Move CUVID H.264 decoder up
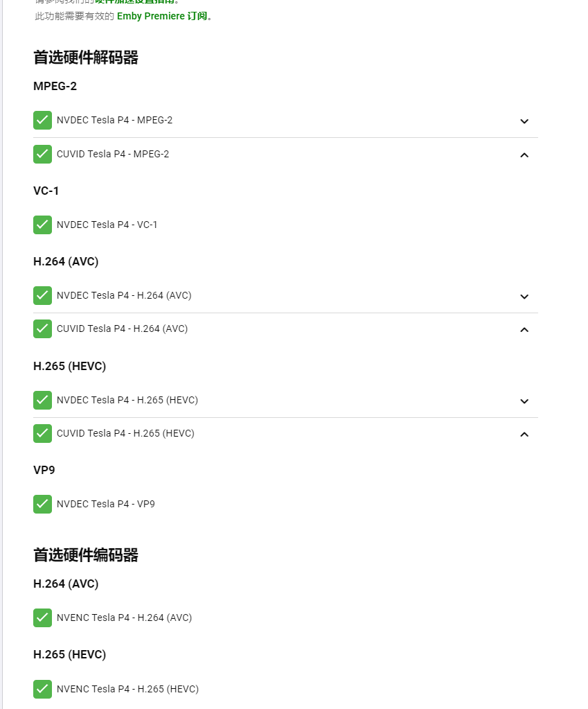 pos(524,329)
